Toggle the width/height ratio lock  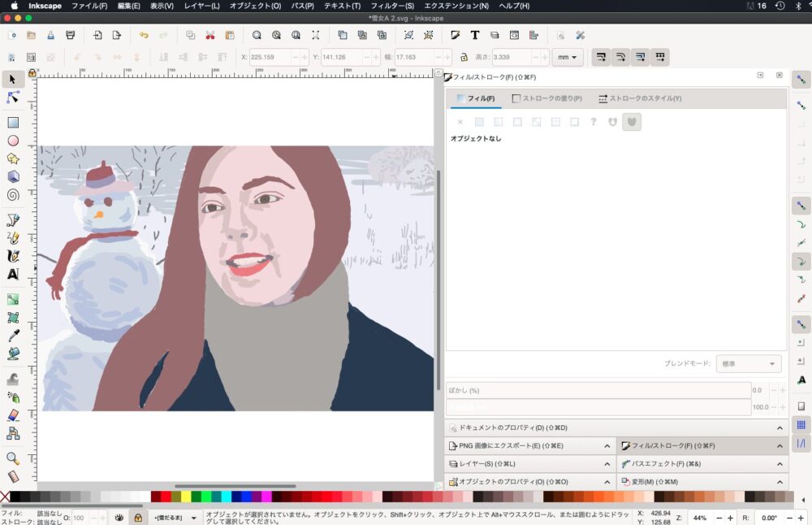click(x=464, y=58)
